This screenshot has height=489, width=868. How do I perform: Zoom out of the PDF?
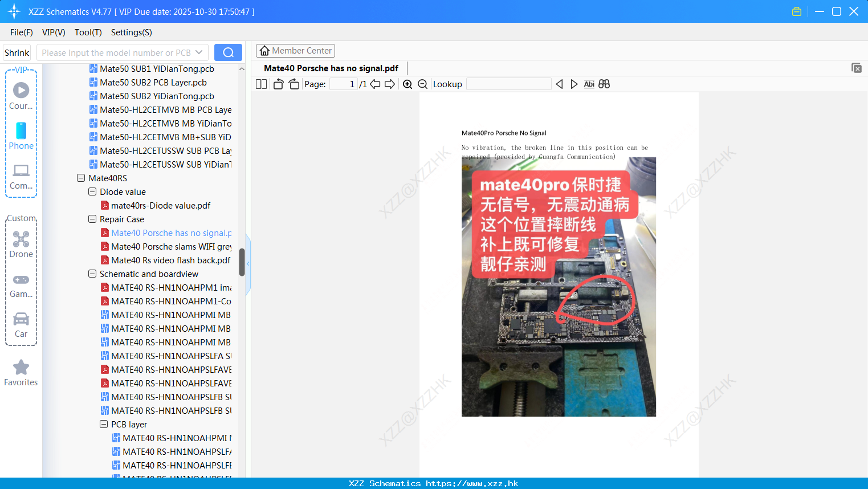pyautogui.click(x=422, y=84)
